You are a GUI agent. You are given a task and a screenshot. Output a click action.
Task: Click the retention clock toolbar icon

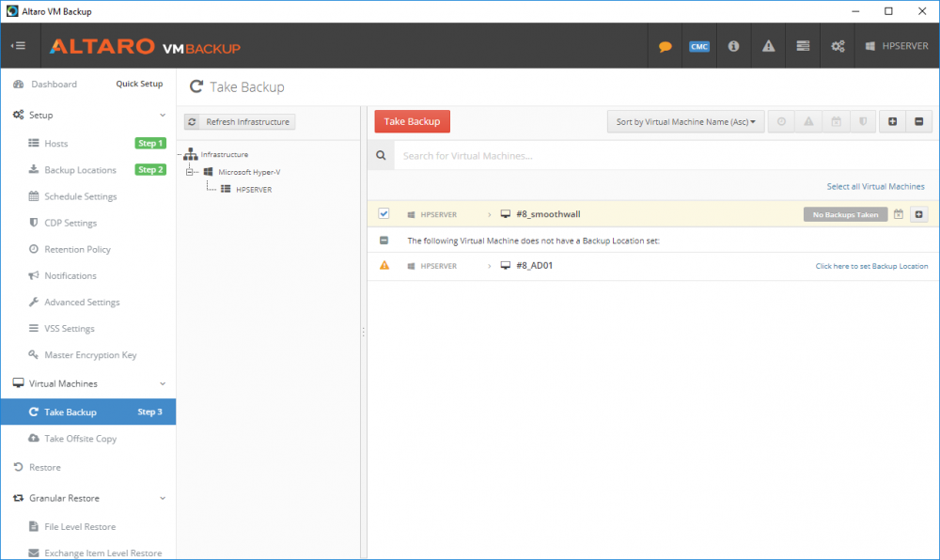(781, 121)
